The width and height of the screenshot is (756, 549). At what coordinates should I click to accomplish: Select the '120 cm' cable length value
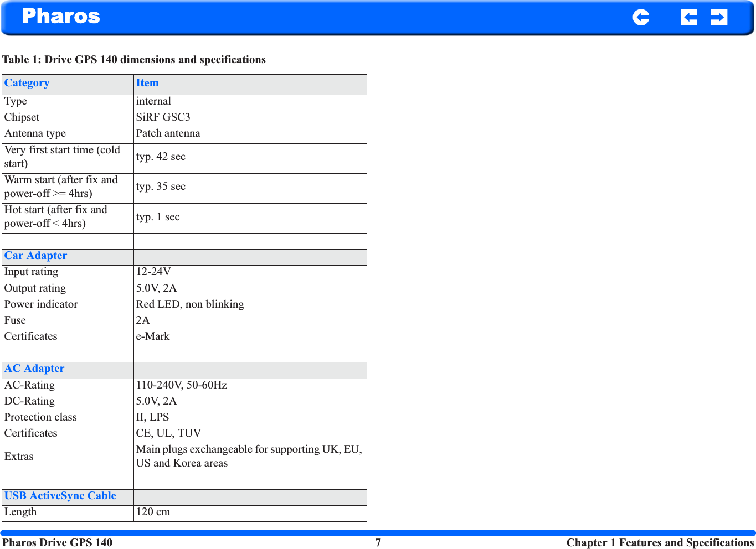(153, 512)
